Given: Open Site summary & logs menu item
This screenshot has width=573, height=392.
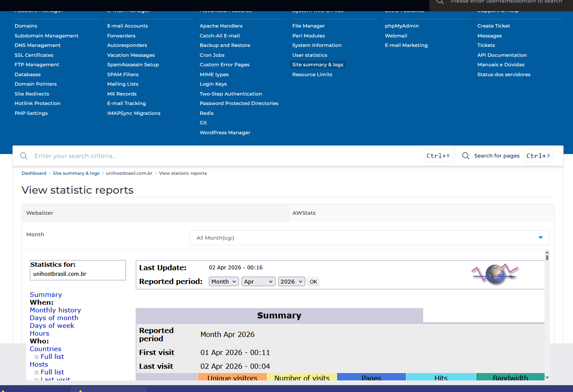Looking at the screenshot, I should pos(318,65).
